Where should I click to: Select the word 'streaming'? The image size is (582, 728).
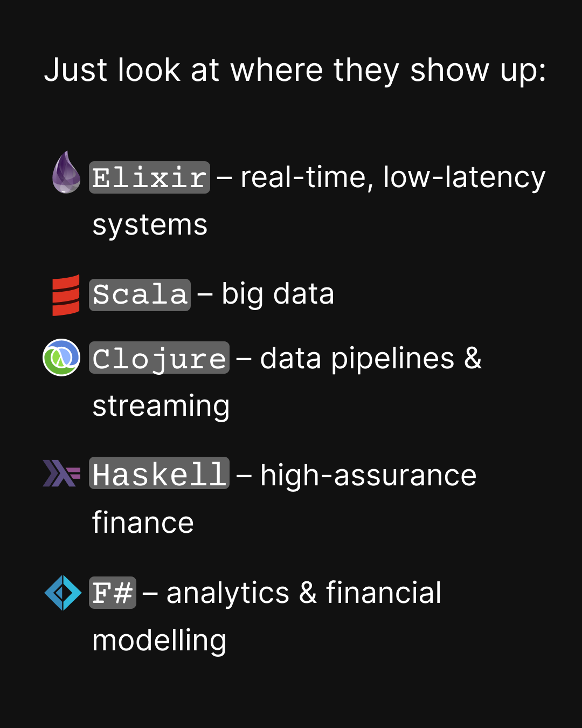[x=161, y=406]
